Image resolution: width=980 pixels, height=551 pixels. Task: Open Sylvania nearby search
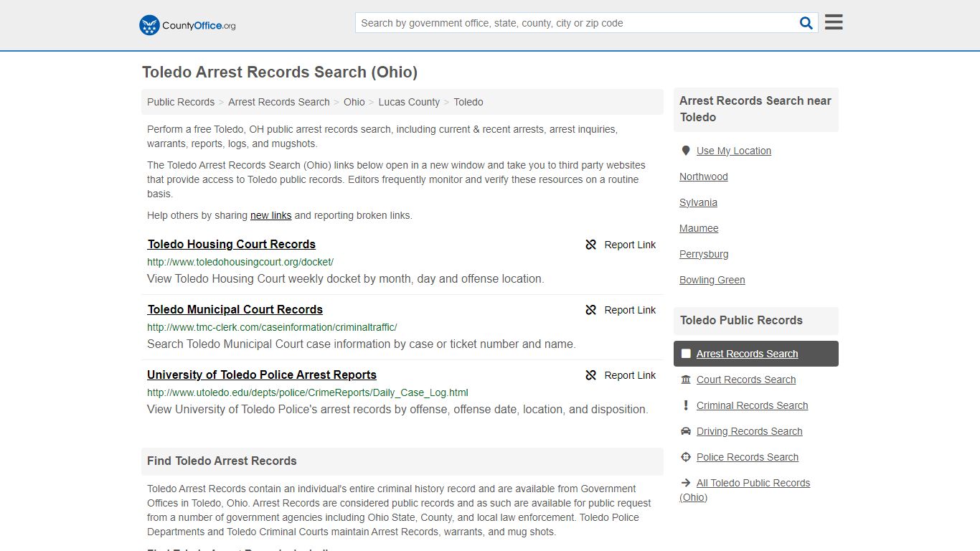coord(699,202)
